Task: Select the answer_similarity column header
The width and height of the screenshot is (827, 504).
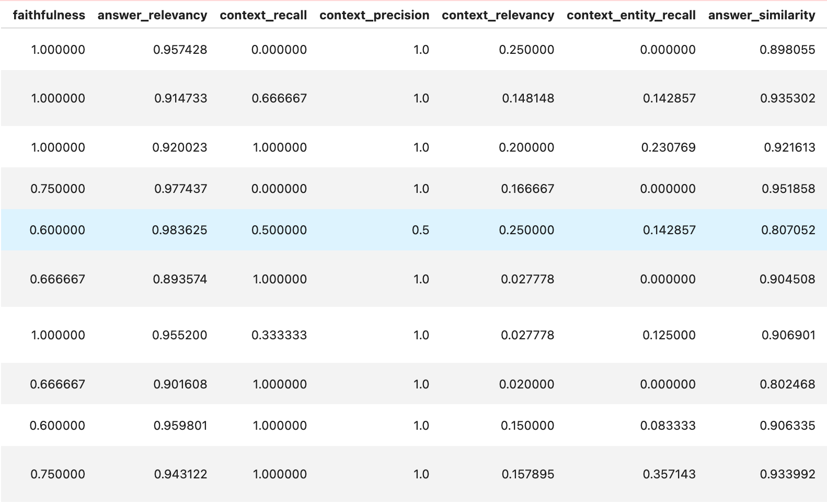Action: tap(761, 15)
